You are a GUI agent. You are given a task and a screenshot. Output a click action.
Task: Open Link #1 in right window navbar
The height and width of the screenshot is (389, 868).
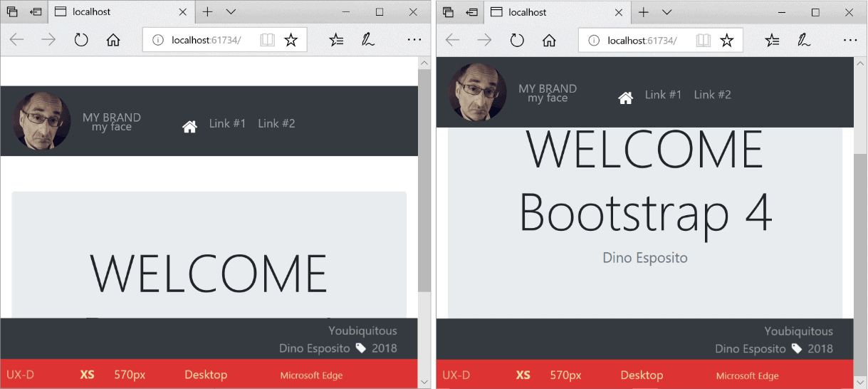(663, 95)
